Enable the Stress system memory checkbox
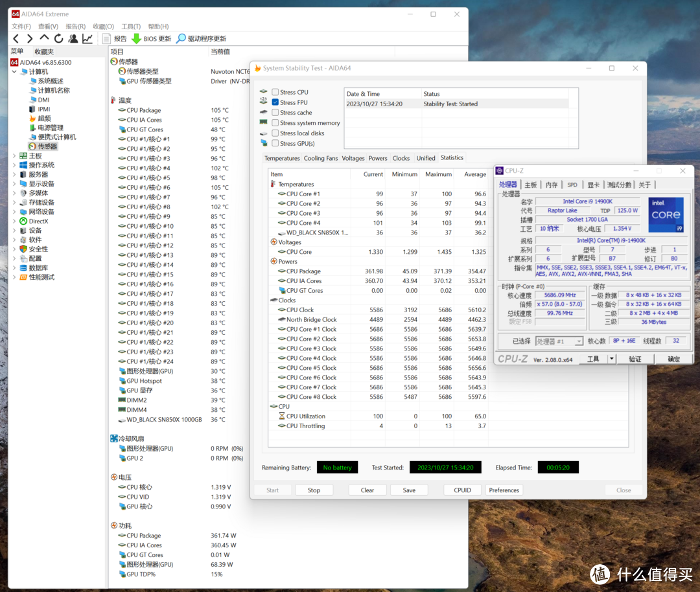700x592 pixels. (275, 123)
